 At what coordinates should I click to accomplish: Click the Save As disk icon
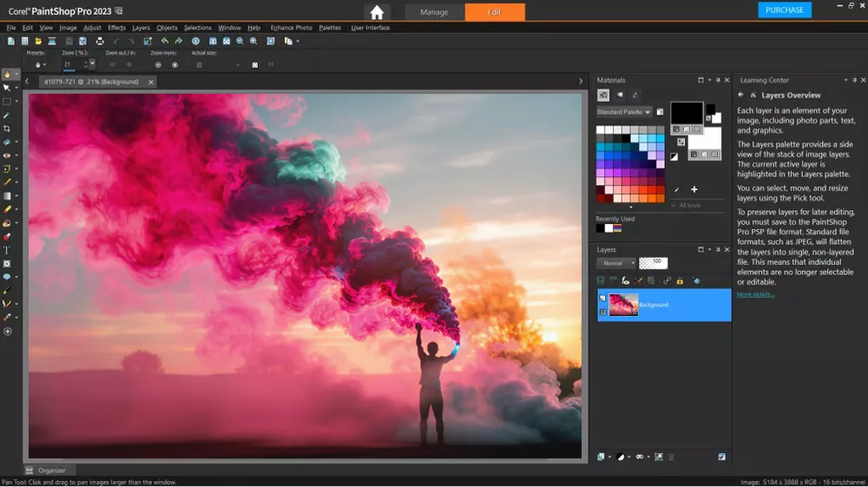[82, 41]
